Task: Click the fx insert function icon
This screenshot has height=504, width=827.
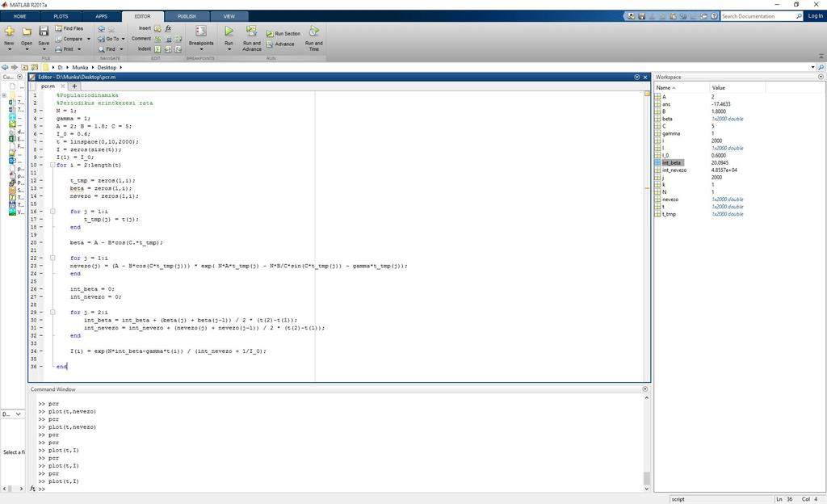Action: point(168,28)
